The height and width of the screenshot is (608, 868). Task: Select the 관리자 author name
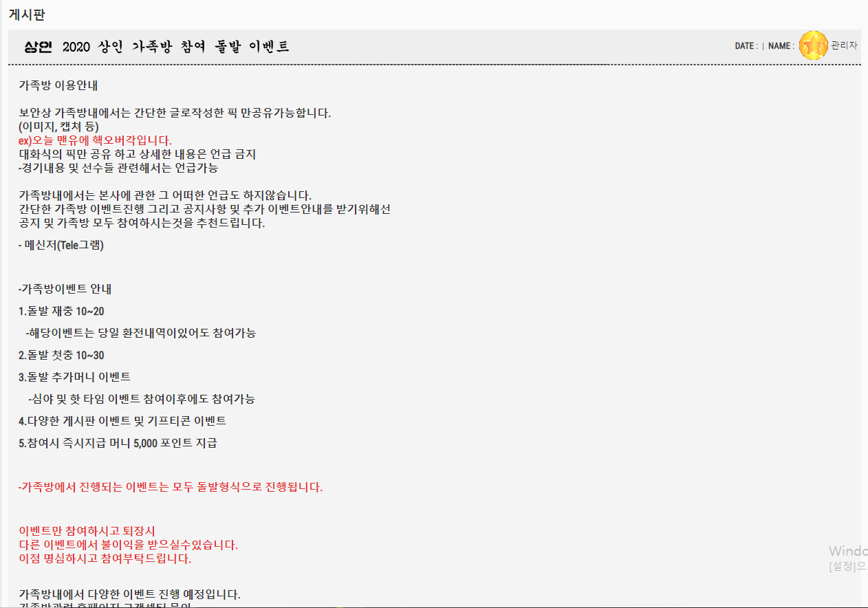(x=844, y=45)
